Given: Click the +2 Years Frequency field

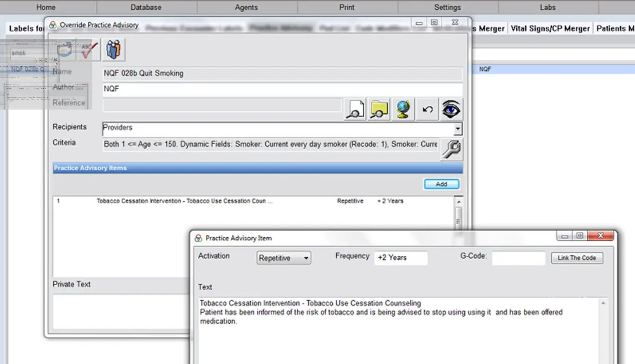Looking at the screenshot, I should click(x=401, y=258).
